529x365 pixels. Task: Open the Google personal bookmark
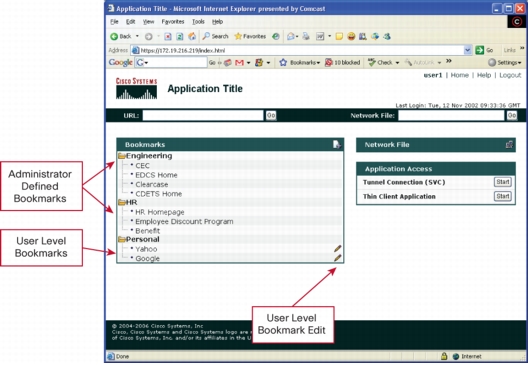click(147, 259)
